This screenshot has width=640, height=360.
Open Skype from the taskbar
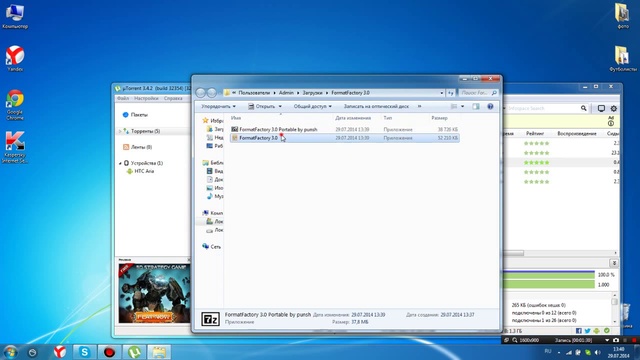84,352
